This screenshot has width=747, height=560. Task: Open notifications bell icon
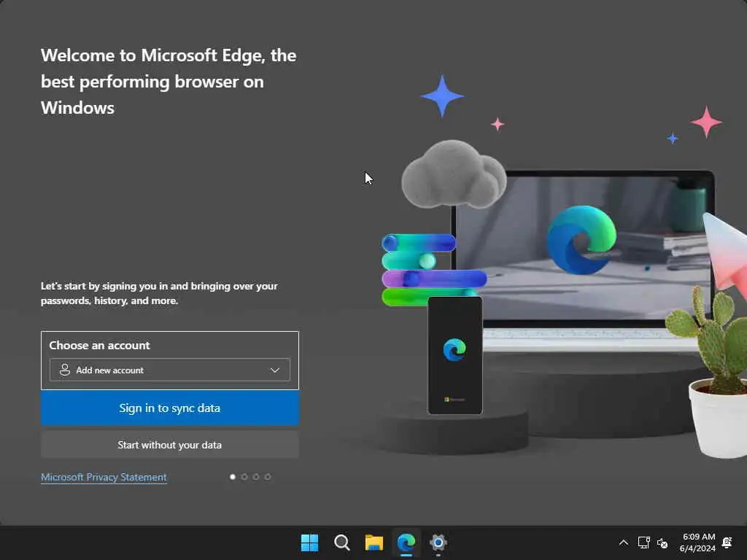[x=727, y=542]
